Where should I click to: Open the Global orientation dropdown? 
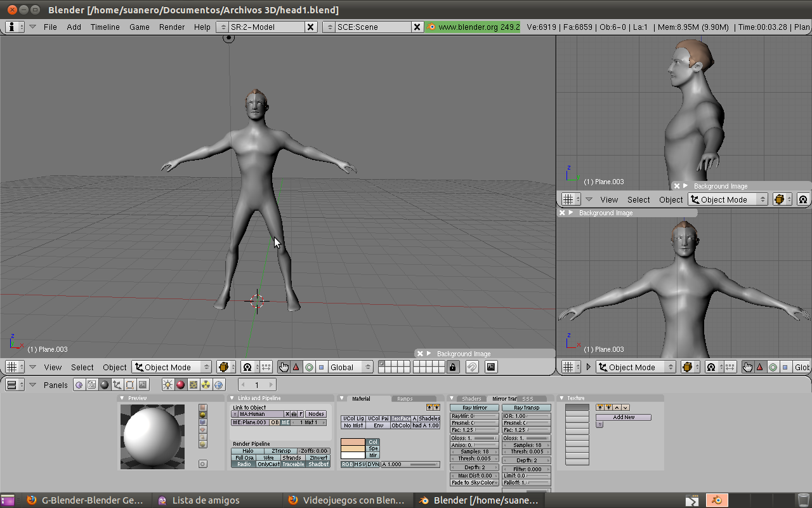point(350,367)
